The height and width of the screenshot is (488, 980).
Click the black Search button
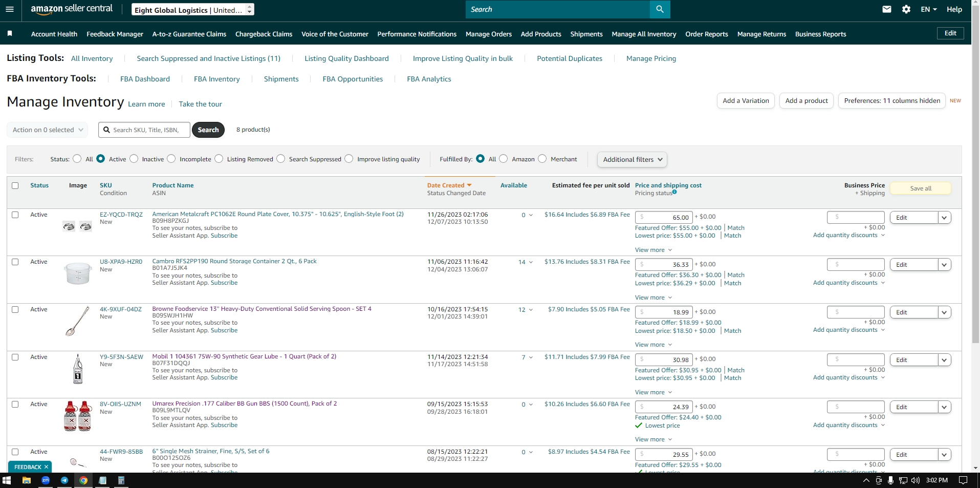208,130
